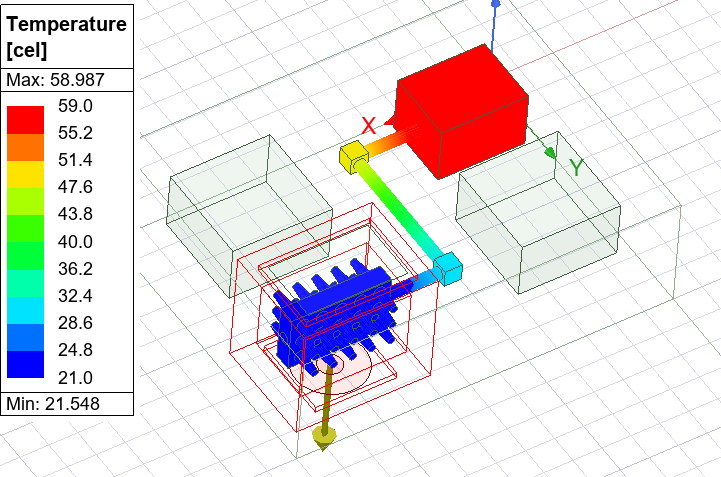Image resolution: width=721 pixels, height=477 pixels.
Task: Click the red legend color band
Action: coord(25,120)
